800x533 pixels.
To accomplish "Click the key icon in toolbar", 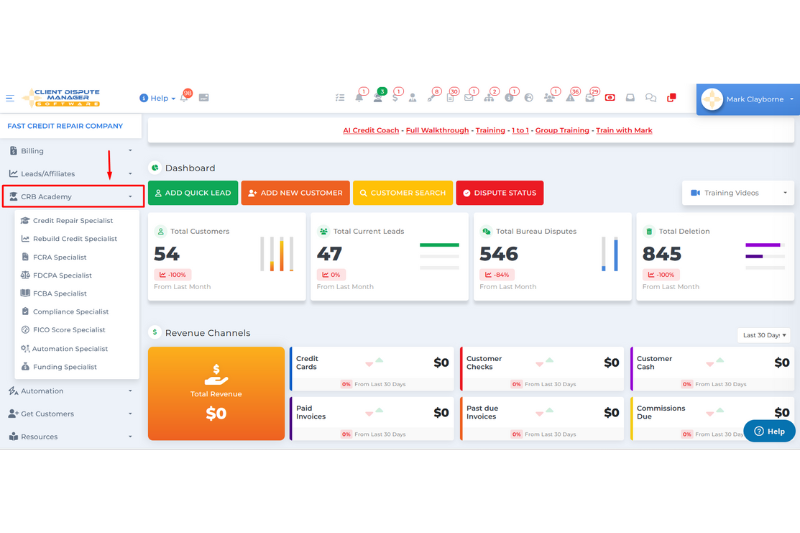I will (x=432, y=97).
